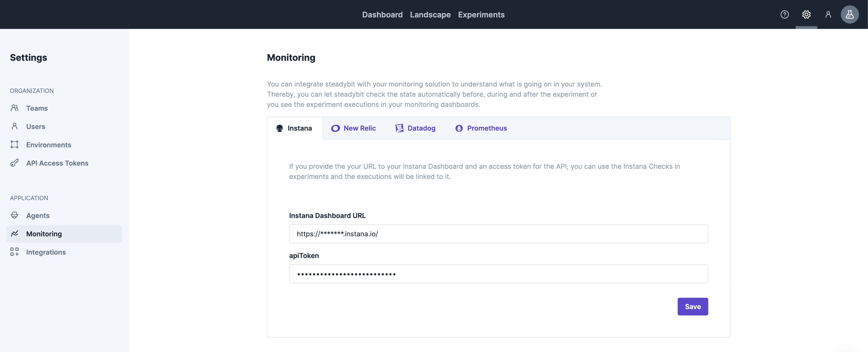Open the settings gear icon
The image size is (868, 352).
tap(806, 14)
